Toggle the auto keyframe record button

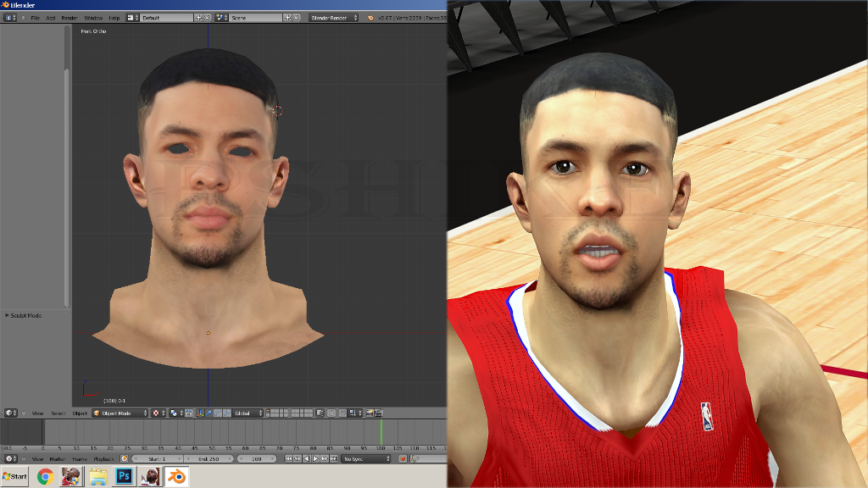403,458
